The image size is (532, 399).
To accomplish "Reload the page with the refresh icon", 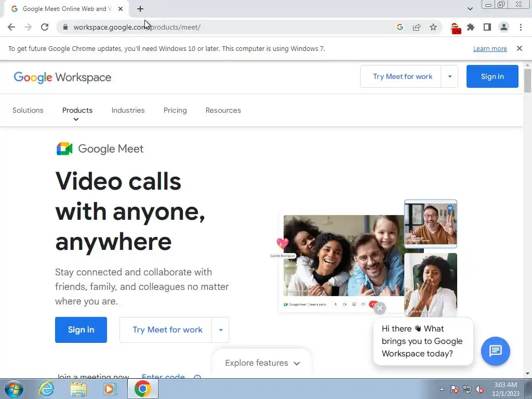I will coord(45,27).
